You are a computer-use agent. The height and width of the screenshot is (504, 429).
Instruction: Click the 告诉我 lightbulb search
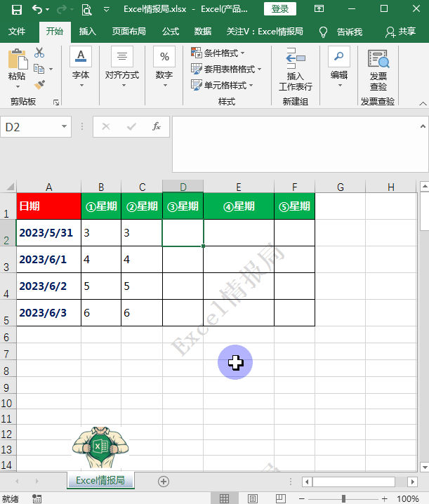tap(341, 32)
